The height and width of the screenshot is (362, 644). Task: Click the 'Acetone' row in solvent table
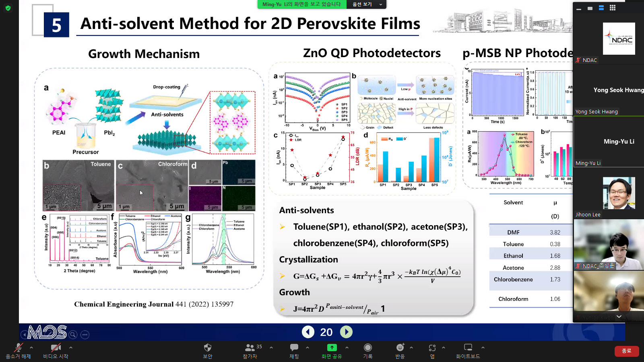pyautogui.click(x=530, y=268)
